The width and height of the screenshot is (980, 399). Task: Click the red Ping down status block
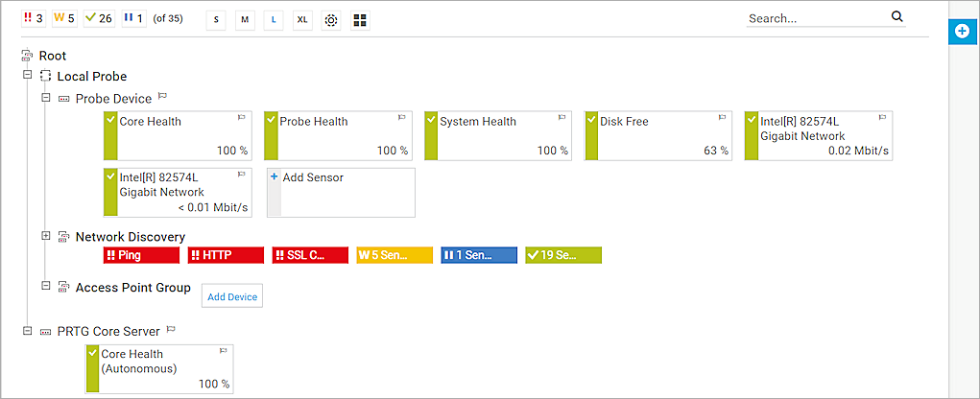pyautogui.click(x=141, y=255)
